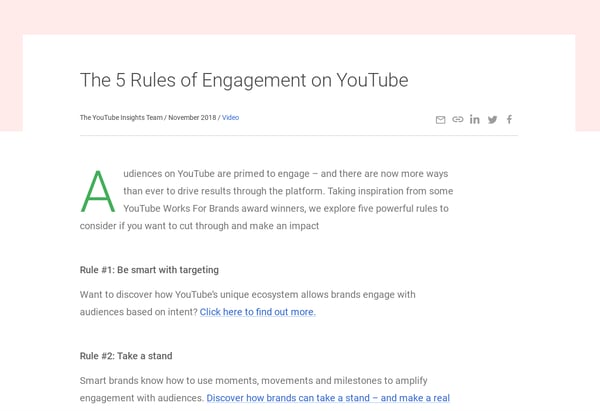Open the Video category link
600x411 pixels.
pyautogui.click(x=230, y=117)
